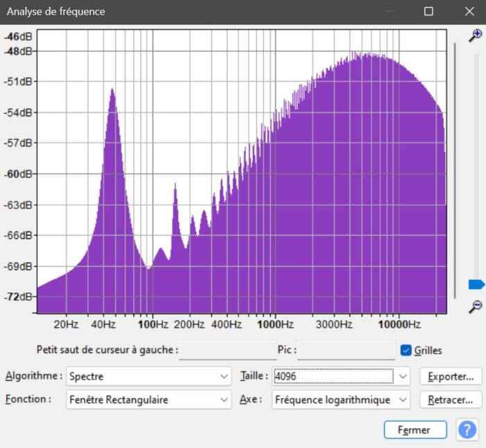Close the Analyse de fréquence window
Screen dimensions: 486x448
(469, 12)
